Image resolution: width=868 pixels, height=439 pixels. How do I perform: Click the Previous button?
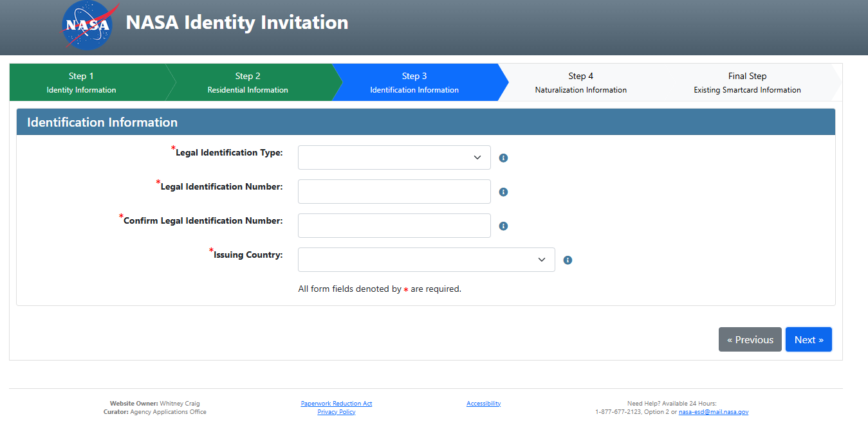[750, 339]
